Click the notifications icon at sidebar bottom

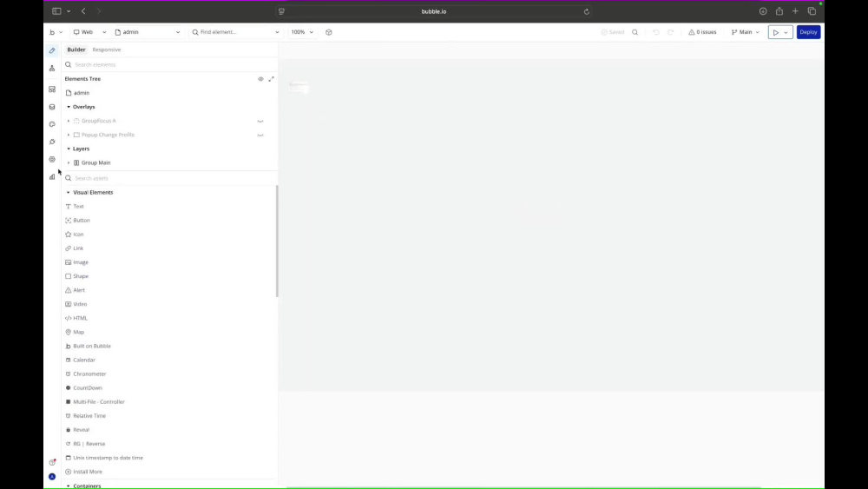52,462
